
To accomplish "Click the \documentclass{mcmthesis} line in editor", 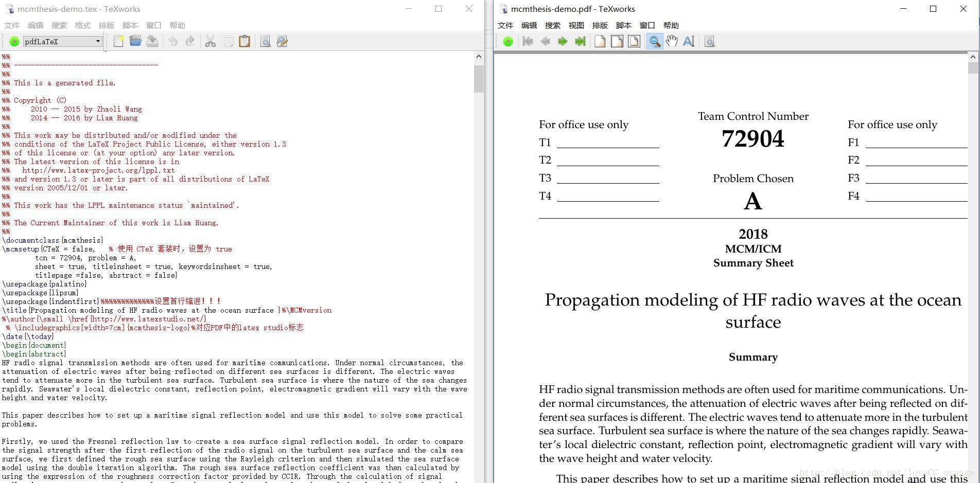I will (53, 240).
